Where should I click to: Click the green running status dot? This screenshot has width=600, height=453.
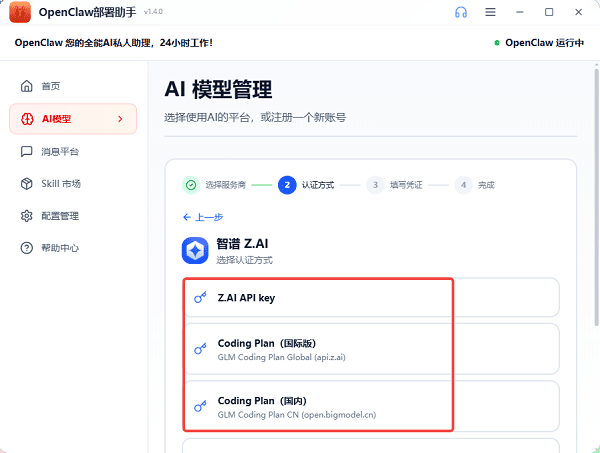tap(497, 43)
